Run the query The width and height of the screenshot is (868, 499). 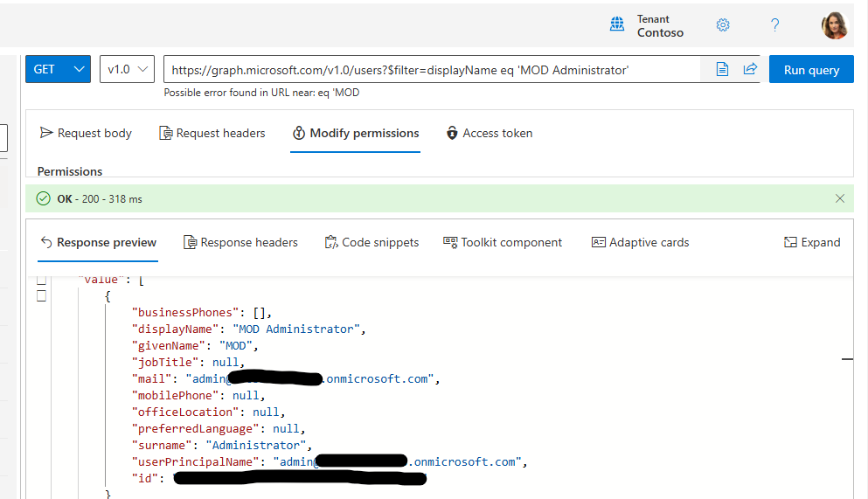click(x=811, y=70)
